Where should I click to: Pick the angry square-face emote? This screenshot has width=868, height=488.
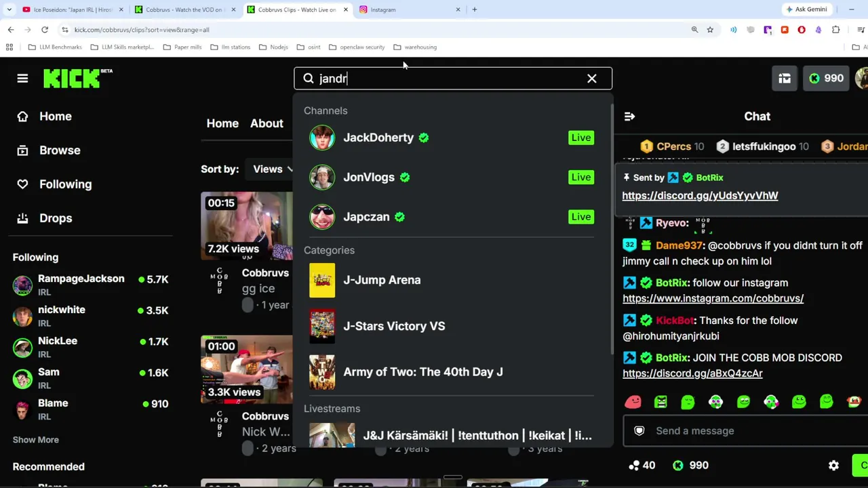(x=660, y=402)
